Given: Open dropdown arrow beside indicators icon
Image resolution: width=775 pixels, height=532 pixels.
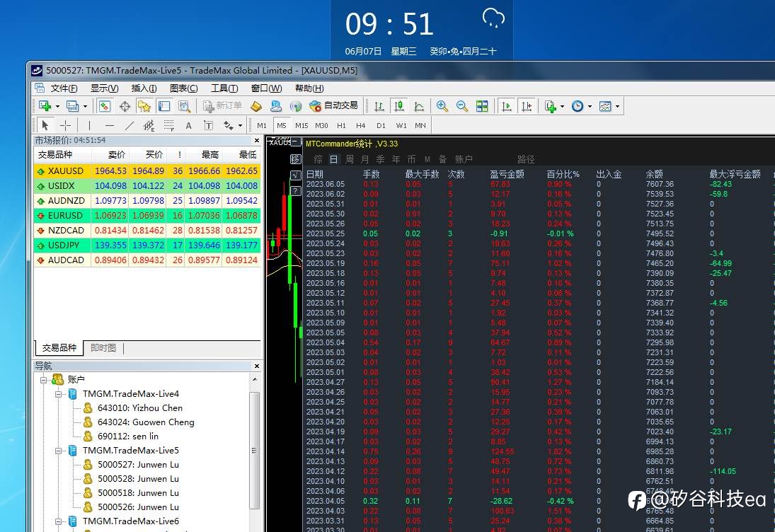Looking at the screenshot, I should coord(563,106).
